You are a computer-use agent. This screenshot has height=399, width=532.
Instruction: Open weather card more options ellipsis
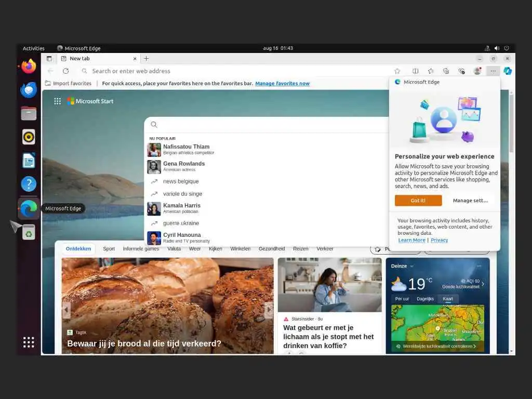[479, 266]
